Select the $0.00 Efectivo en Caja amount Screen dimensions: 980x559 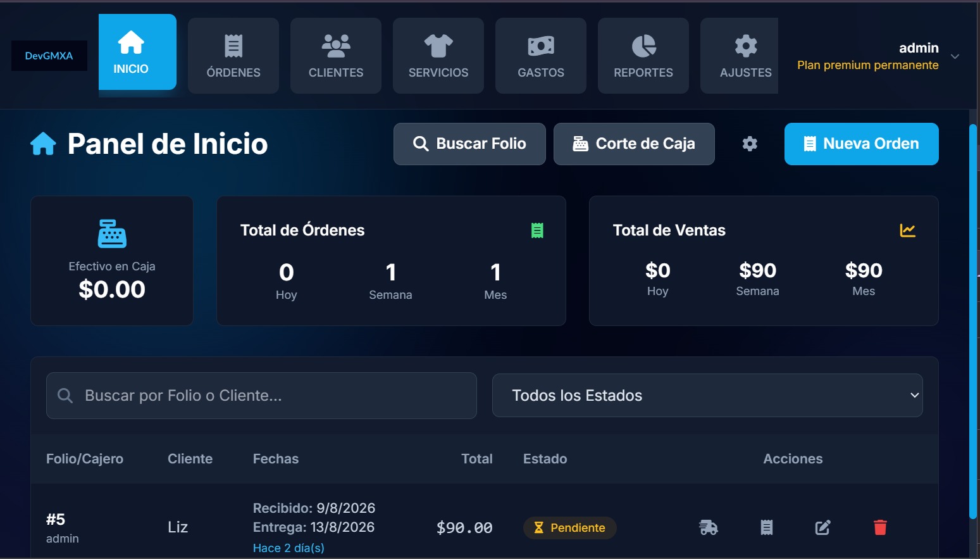tap(112, 289)
